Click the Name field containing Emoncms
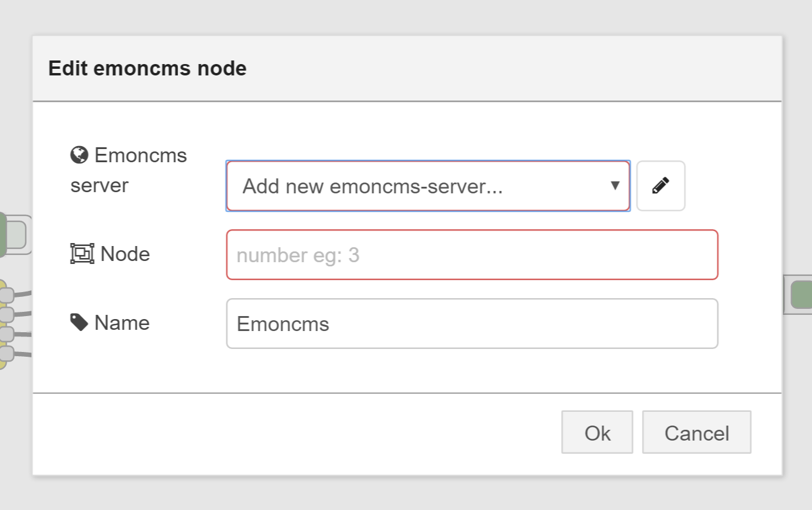The image size is (812, 510). [472, 324]
